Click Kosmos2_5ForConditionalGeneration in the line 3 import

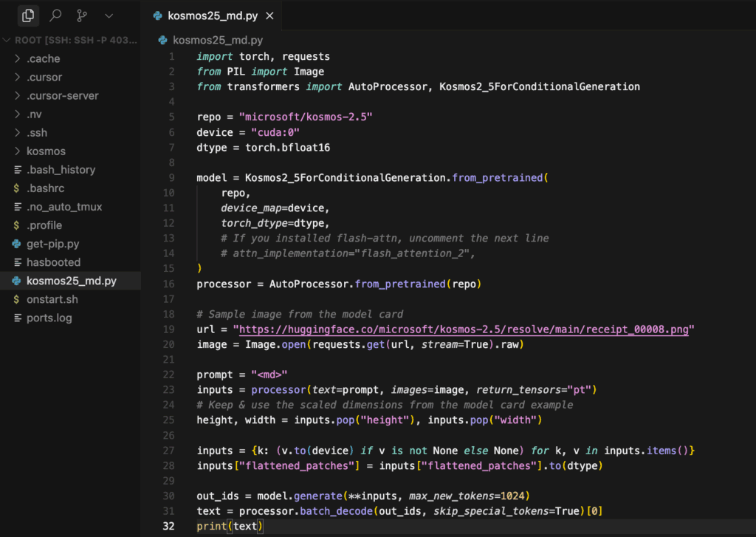[x=540, y=87]
